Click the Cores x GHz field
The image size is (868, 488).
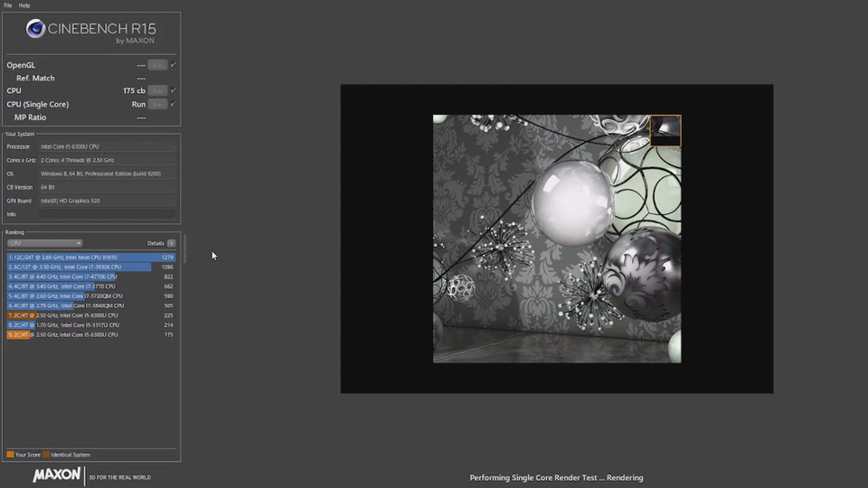107,160
